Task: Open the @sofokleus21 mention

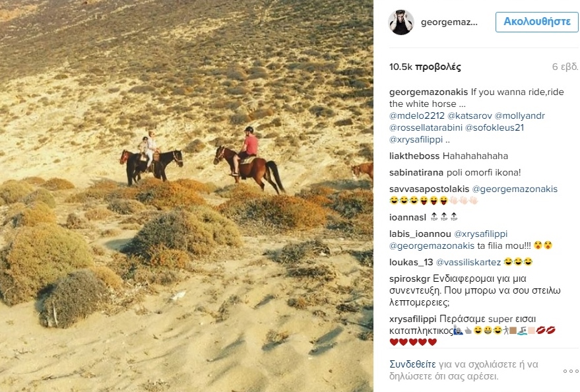Action: [x=495, y=127]
